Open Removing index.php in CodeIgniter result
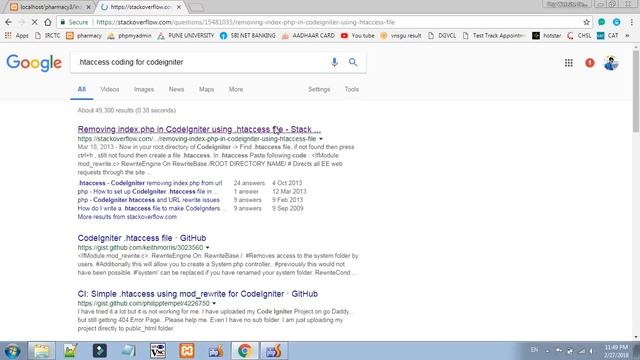This screenshot has width=640, height=360. tap(199, 129)
